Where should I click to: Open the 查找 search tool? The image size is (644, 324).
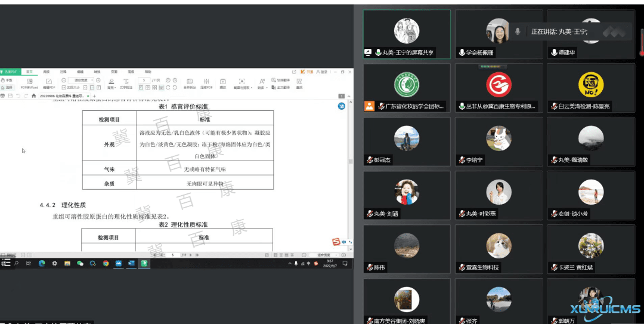[299, 83]
